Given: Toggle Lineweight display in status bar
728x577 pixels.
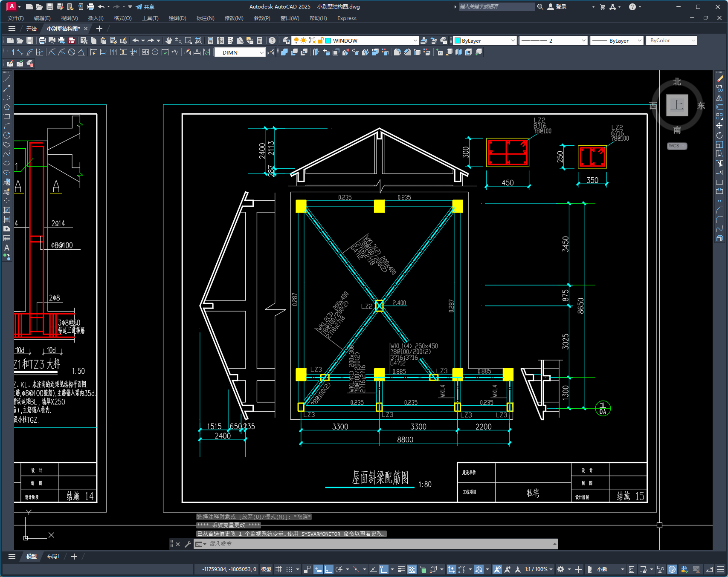Looking at the screenshot, I should pos(401,569).
